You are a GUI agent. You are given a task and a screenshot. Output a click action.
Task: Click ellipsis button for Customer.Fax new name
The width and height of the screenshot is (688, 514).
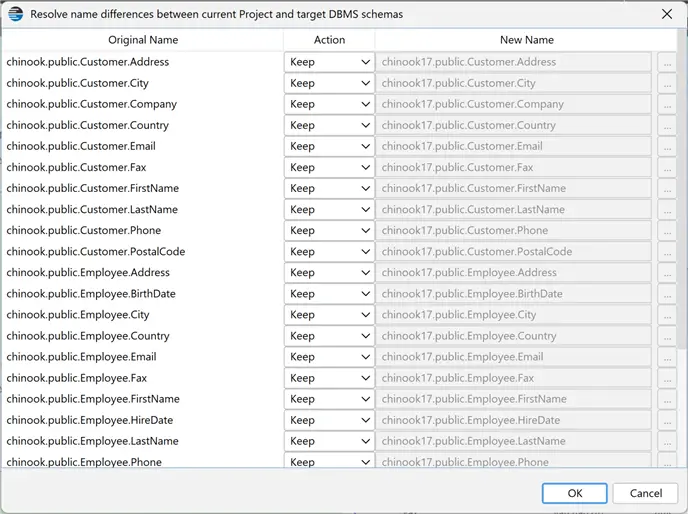(x=667, y=167)
